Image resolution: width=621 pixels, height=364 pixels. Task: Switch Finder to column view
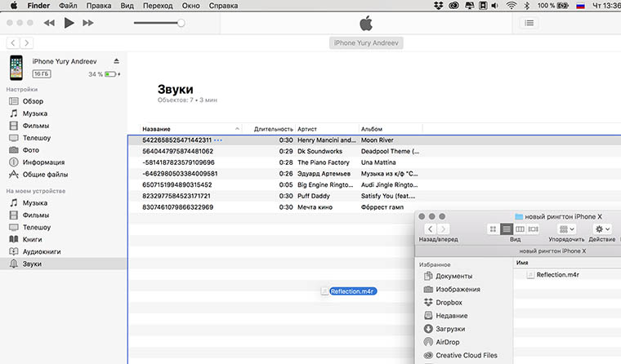pyautogui.click(x=520, y=229)
